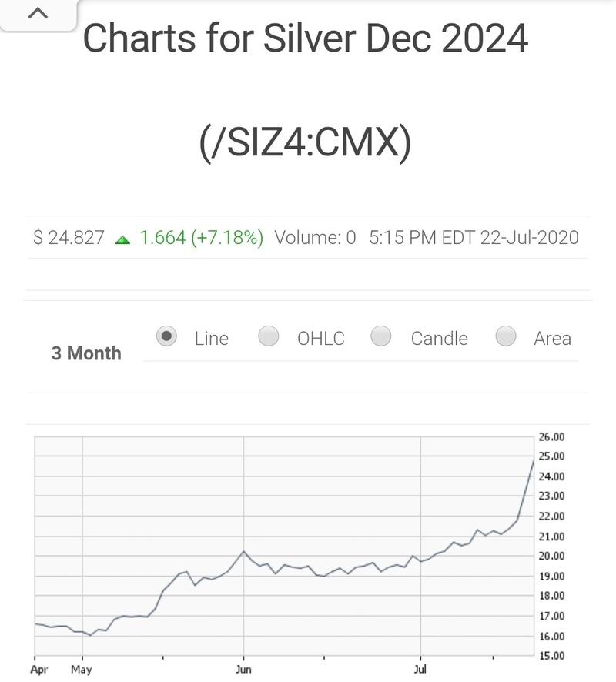The image size is (616, 682).
Task: Enable the Area chart radio button
Action: point(506,336)
